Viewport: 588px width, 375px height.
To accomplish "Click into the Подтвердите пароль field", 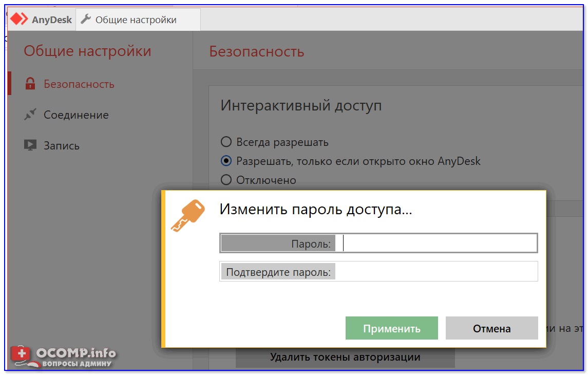I will (435, 272).
